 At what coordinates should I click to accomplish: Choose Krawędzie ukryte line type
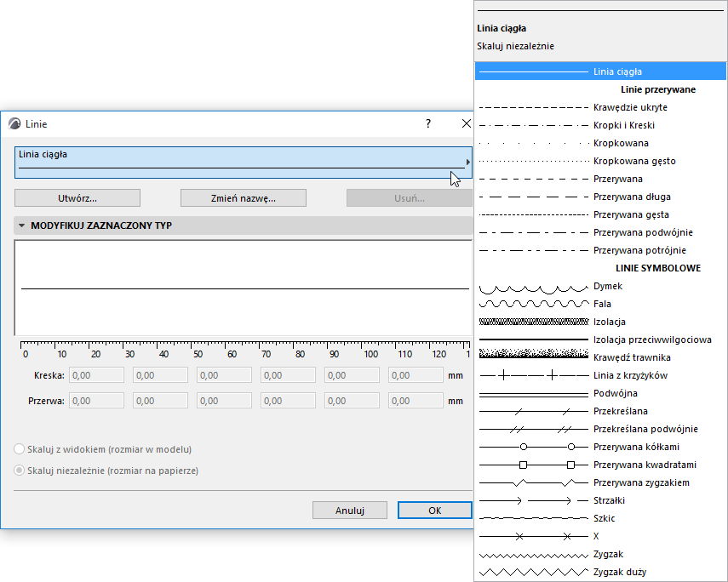[x=600, y=107]
